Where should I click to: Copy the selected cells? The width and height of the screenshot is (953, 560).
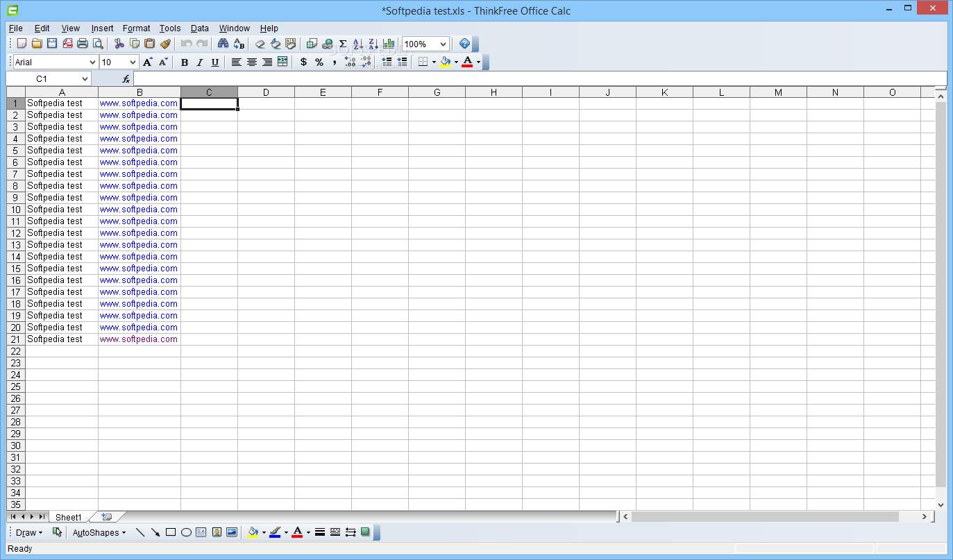point(135,44)
